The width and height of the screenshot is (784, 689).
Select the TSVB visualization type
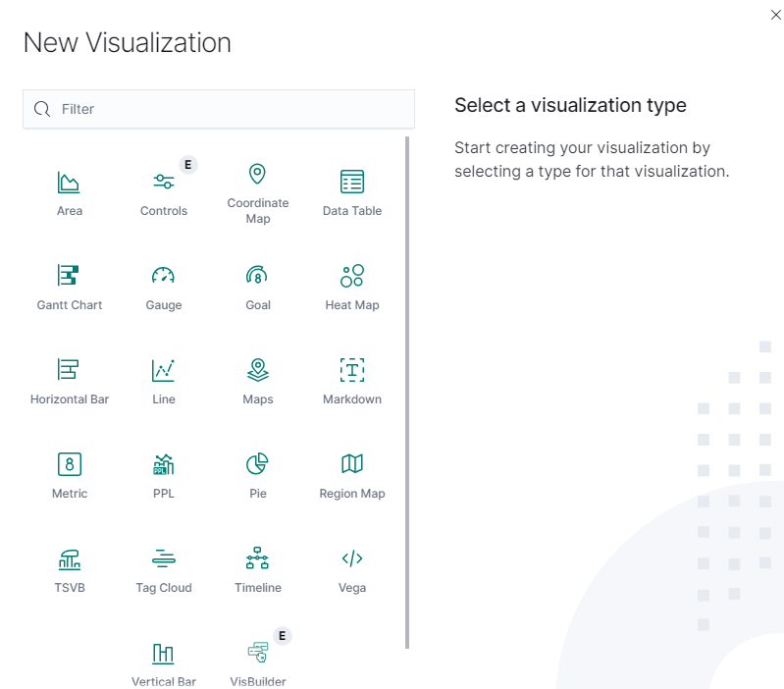point(70,570)
